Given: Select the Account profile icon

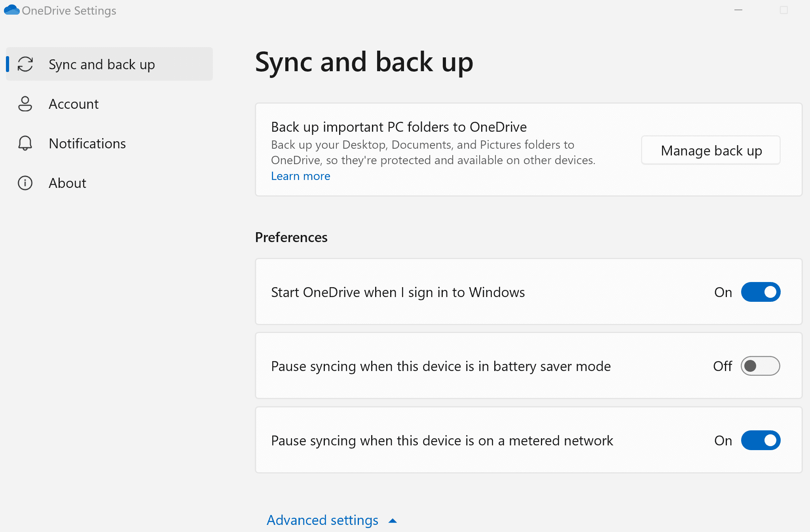Looking at the screenshot, I should pos(25,103).
